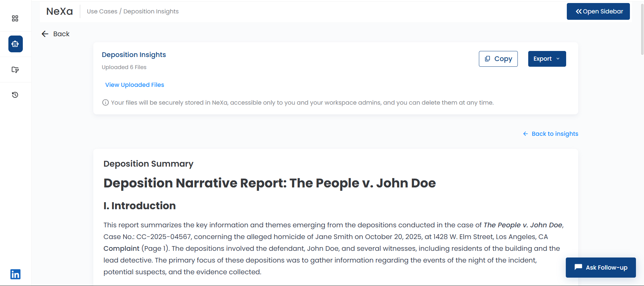Click the italic The People v. John Doe text
The image size is (644, 286).
point(523,225)
